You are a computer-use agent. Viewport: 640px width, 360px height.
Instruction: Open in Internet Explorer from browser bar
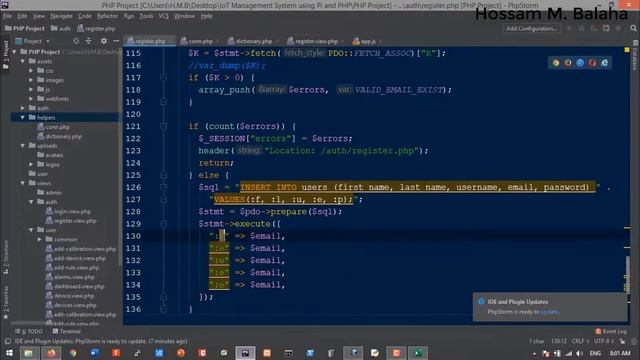pos(604,63)
